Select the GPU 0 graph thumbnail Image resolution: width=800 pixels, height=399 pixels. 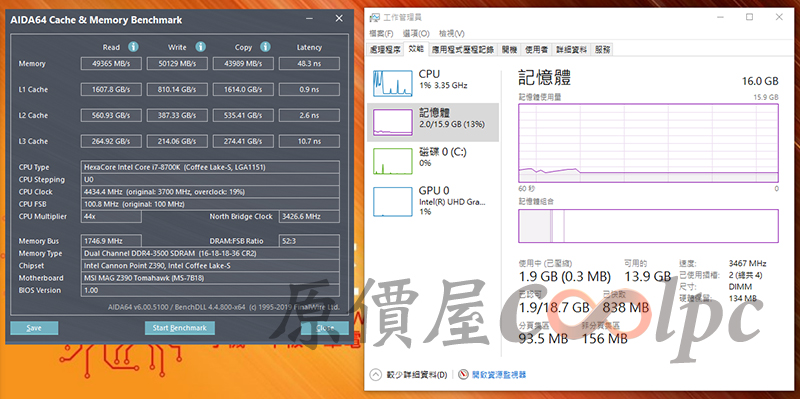coord(392,201)
